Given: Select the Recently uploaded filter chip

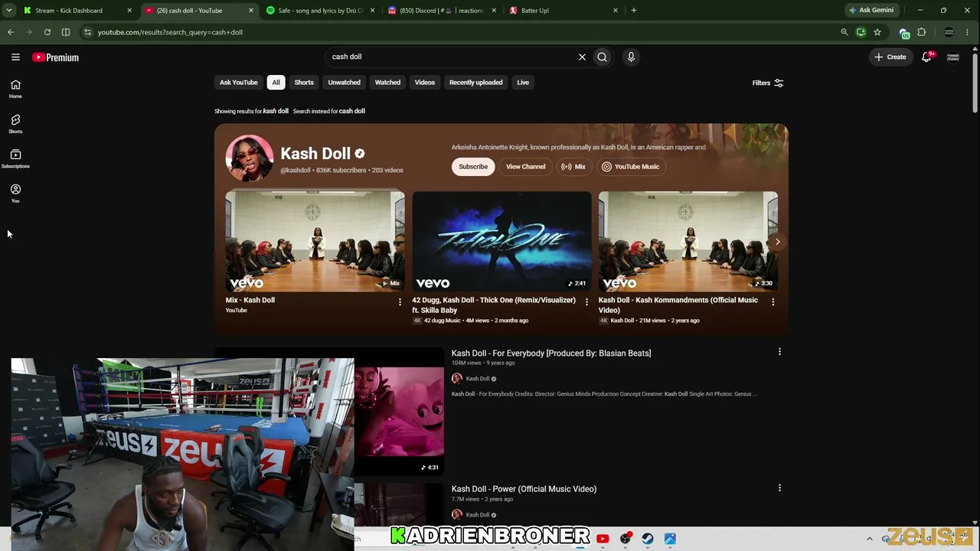Looking at the screenshot, I should pos(475,83).
